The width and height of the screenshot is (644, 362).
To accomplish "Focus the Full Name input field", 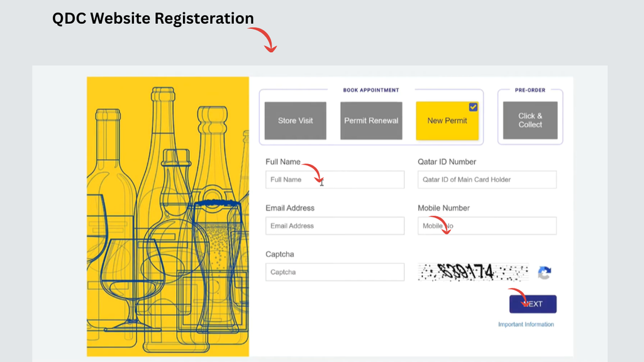I will pos(335,180).
